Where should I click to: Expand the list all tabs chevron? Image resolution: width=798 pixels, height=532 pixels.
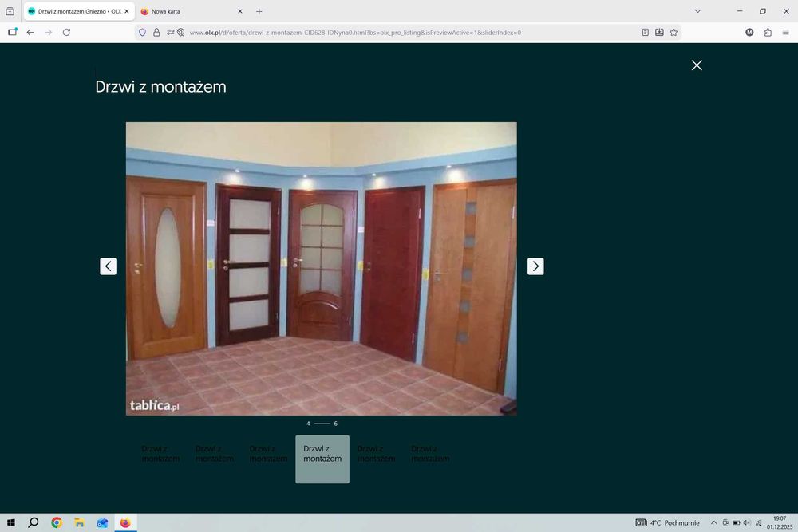coord(697,11)
